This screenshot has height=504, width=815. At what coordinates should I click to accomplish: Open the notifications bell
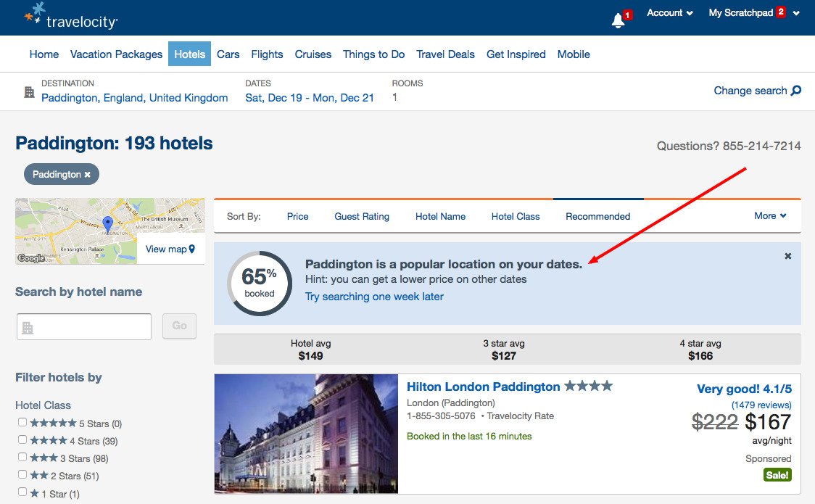[x=618, y=20]
